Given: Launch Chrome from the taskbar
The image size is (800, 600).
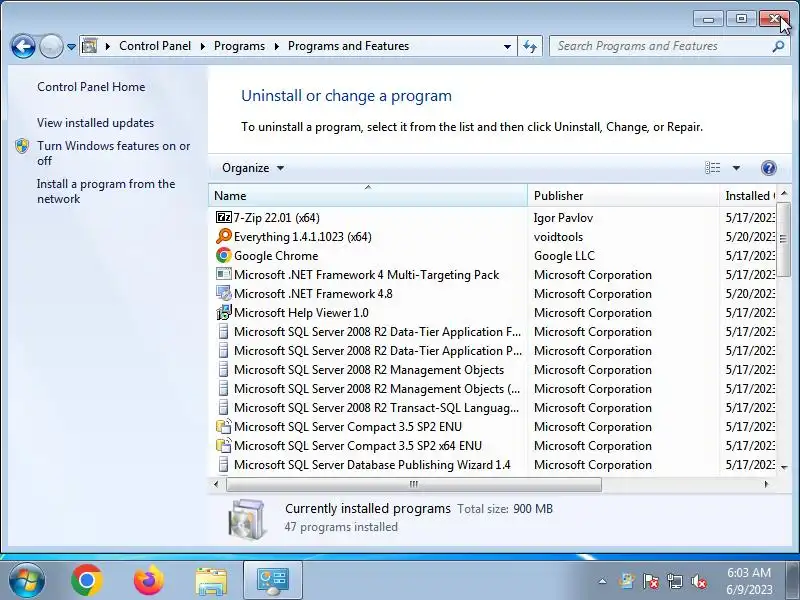Looking at the screenshot, I should (x=87, y=580).
